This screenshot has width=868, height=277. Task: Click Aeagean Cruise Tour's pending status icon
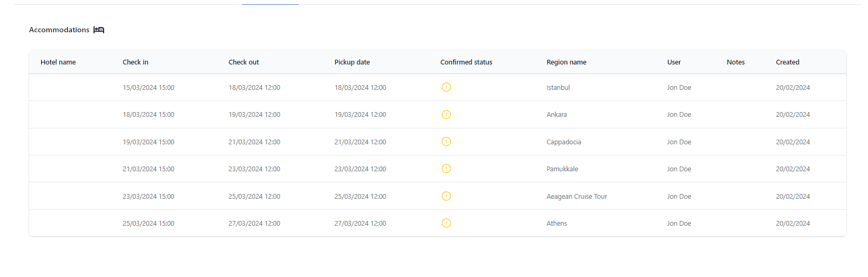point(446,196)
